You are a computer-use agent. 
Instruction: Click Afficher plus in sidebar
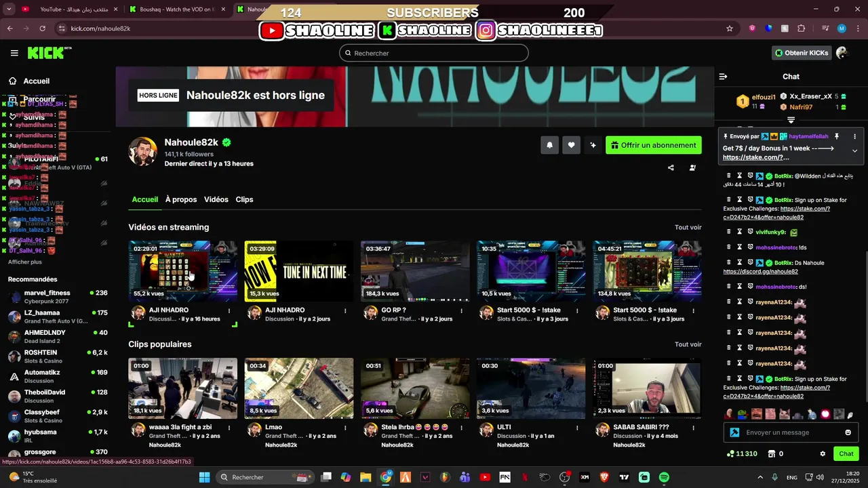tap(25, 262)
